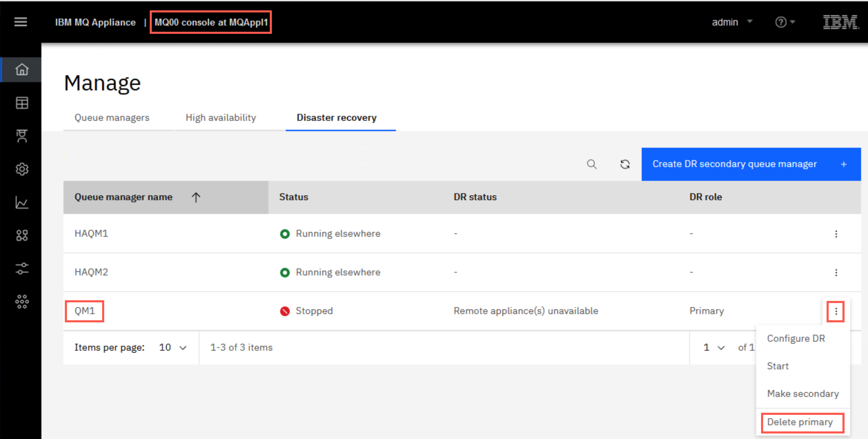Open overflow menu for HAQM1 row
868x439 pixels.
[x=836, y=234]
